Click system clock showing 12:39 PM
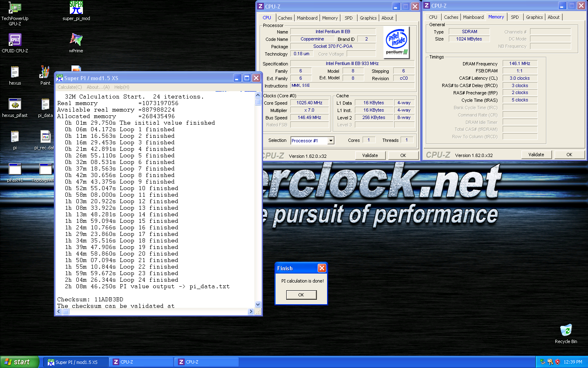Viewport: 588px width, 368px height. 573,362
